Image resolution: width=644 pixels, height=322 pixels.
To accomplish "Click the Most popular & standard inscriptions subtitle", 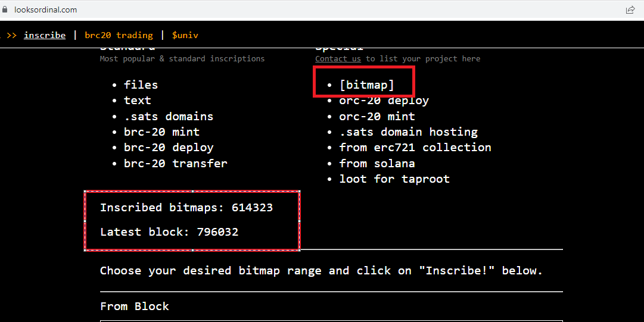I will 182,59.
